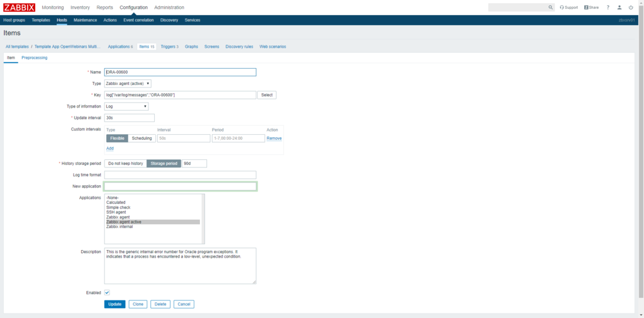Switch to the Preprocessing tab

(x=34, y=57)
